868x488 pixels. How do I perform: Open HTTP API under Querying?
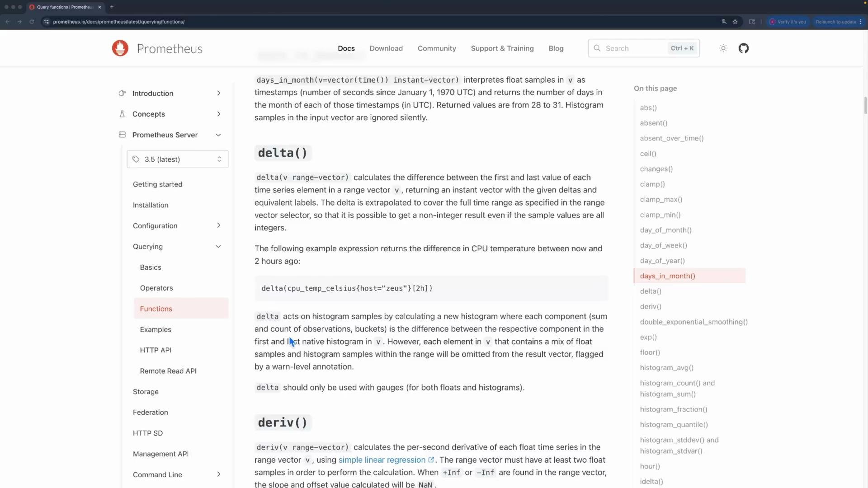[156, 350]
